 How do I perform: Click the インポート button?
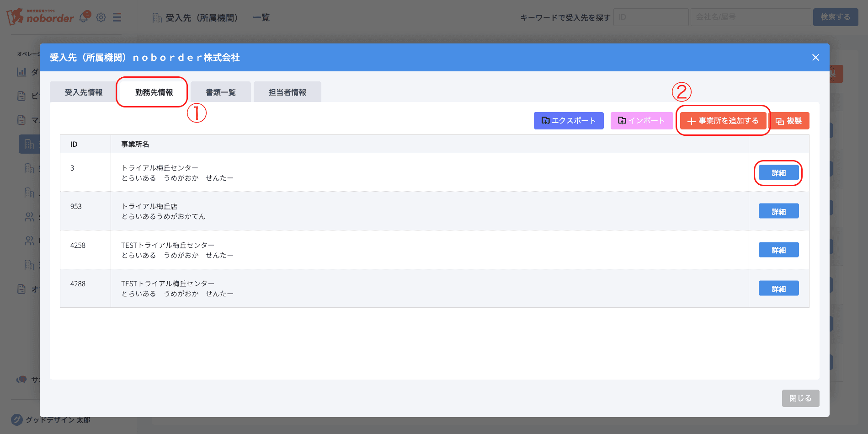(641, 121)
